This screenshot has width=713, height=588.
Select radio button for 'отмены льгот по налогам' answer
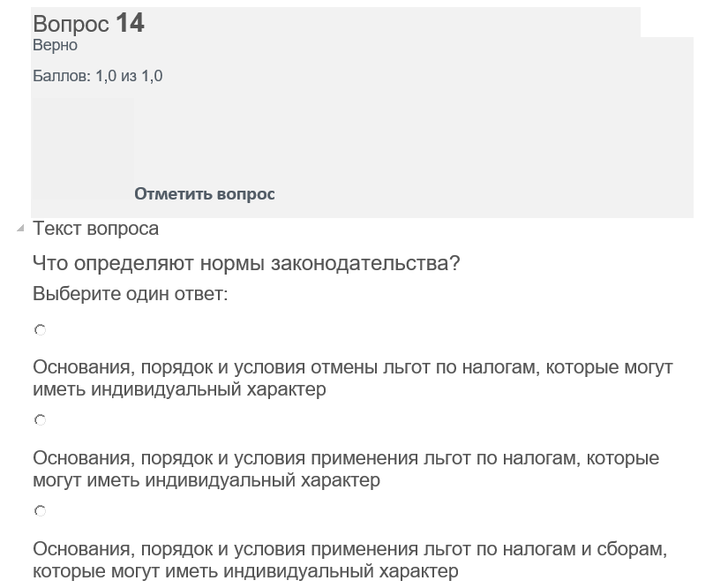40,329
